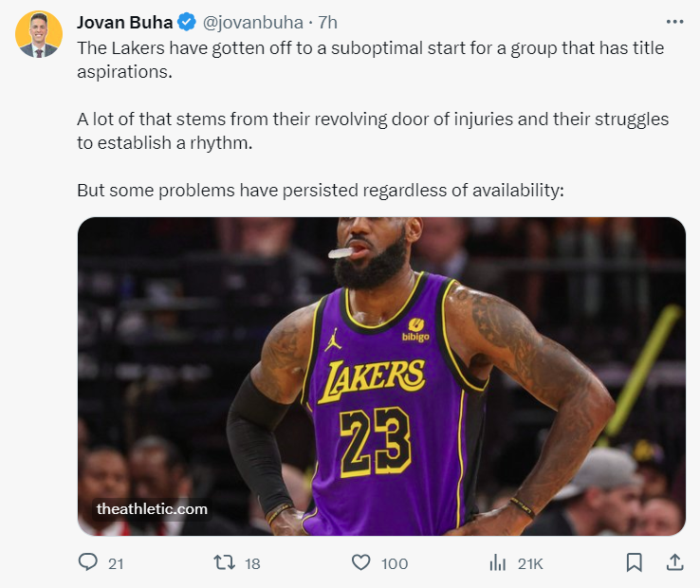Open the share upload icon
Viewport: 700px width, 588px height.
(x=675, y=562)
